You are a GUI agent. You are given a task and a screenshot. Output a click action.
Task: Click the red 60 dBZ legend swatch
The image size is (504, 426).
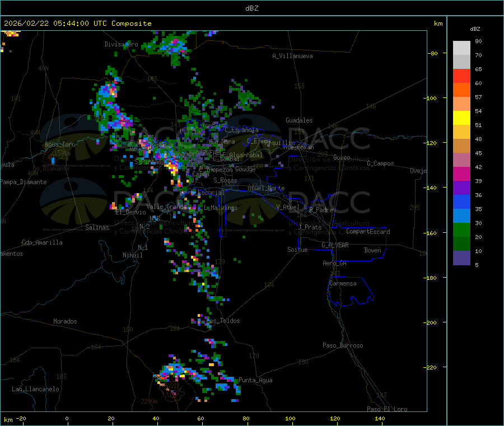coord(461,76)
